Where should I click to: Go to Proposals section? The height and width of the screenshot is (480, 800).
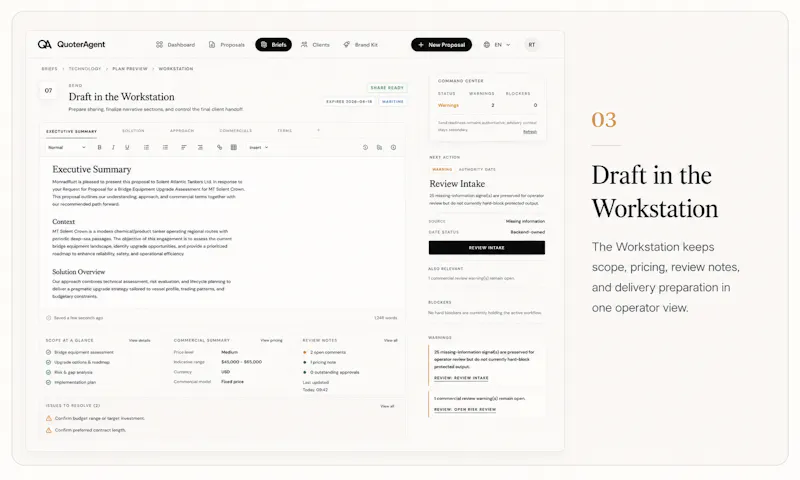click(x=227, y=45)
